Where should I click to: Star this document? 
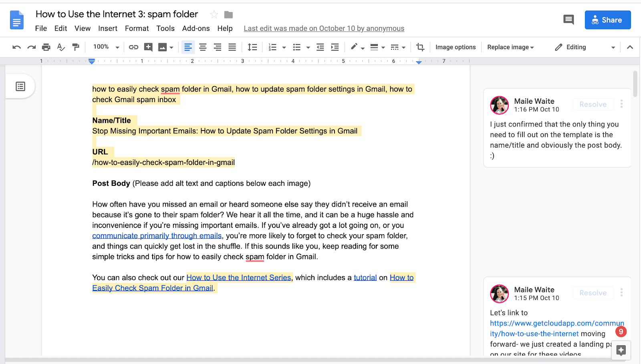pos(214,15)
